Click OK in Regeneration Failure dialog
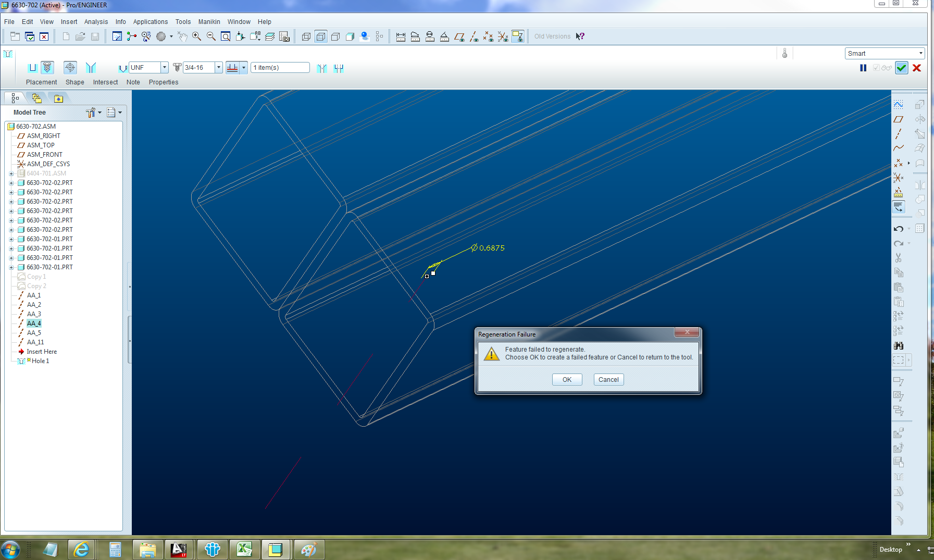 [x=567, y=380]
